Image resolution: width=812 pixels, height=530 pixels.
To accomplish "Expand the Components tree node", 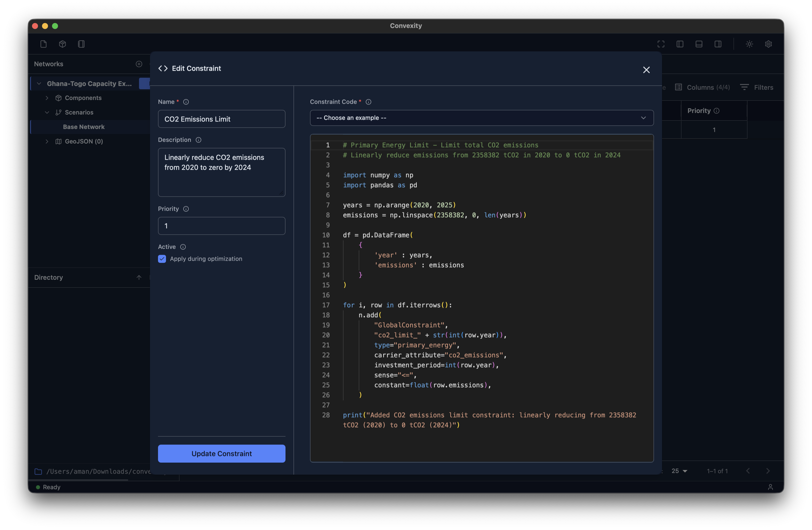I will pos(47,98).
